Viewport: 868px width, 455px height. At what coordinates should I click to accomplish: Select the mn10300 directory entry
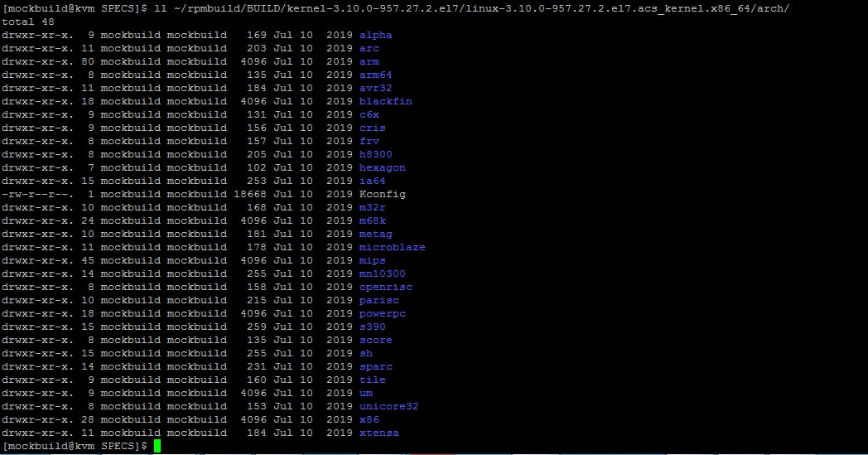(x=382, y=274)
